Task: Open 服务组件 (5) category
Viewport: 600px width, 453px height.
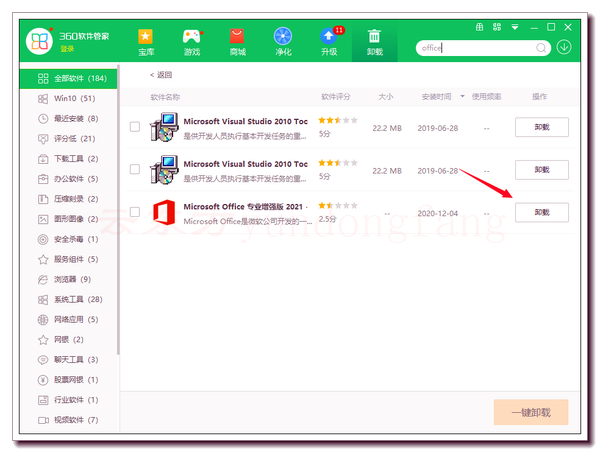Action: 68,259
